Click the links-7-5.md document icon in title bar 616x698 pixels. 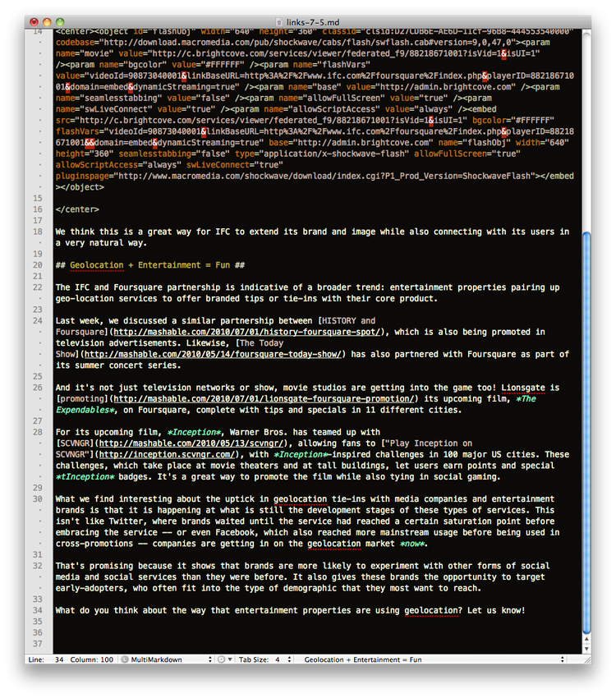pos(278,22)
